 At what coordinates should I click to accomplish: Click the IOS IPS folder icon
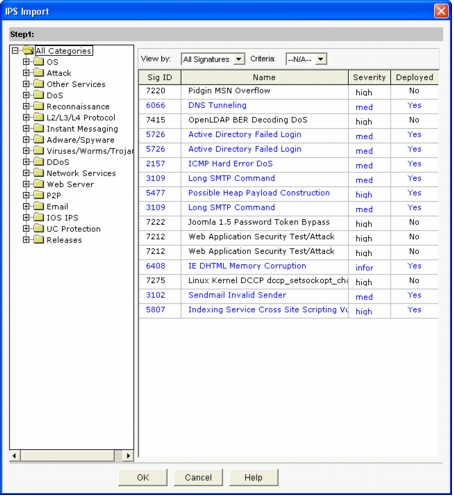pyautogui.click(x=39, y=218)
